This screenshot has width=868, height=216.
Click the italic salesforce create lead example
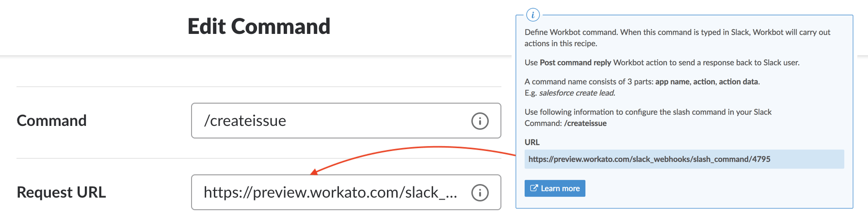point(577,93)
